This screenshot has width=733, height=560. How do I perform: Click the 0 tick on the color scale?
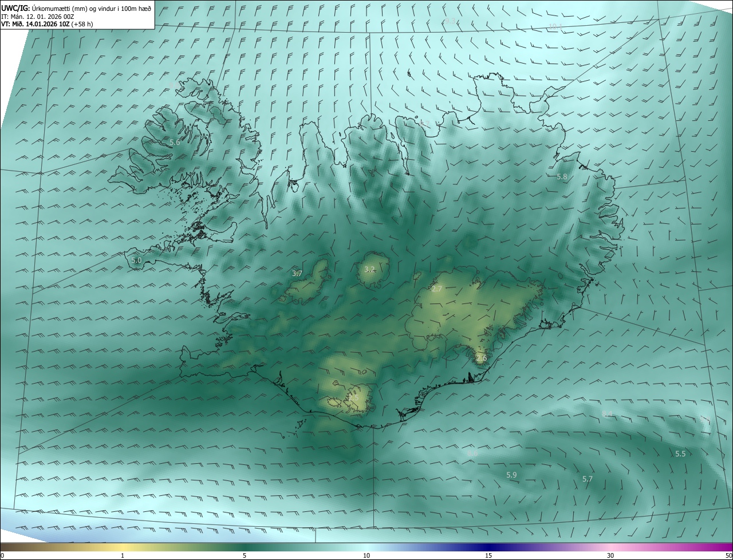coord(2,555)
